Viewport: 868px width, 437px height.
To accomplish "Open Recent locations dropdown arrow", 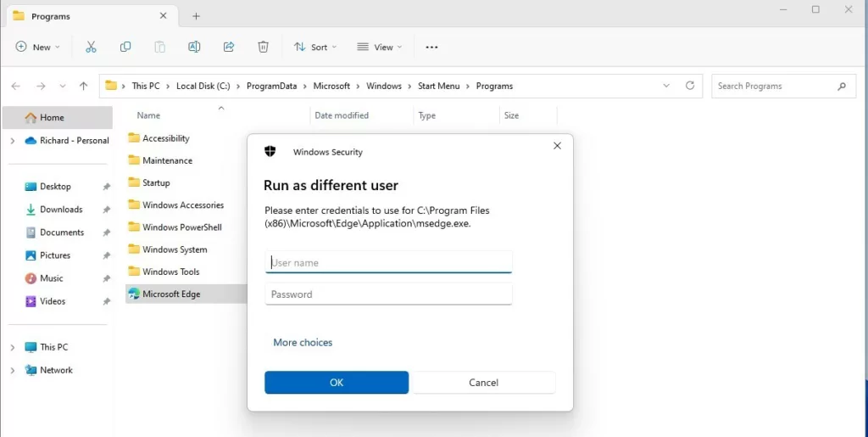I will (63, 86).
